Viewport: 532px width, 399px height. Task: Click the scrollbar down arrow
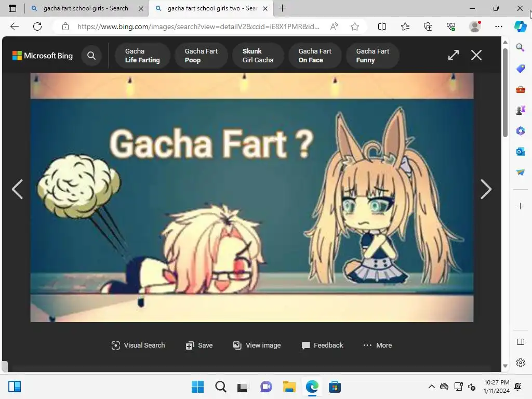coord(505,366)
